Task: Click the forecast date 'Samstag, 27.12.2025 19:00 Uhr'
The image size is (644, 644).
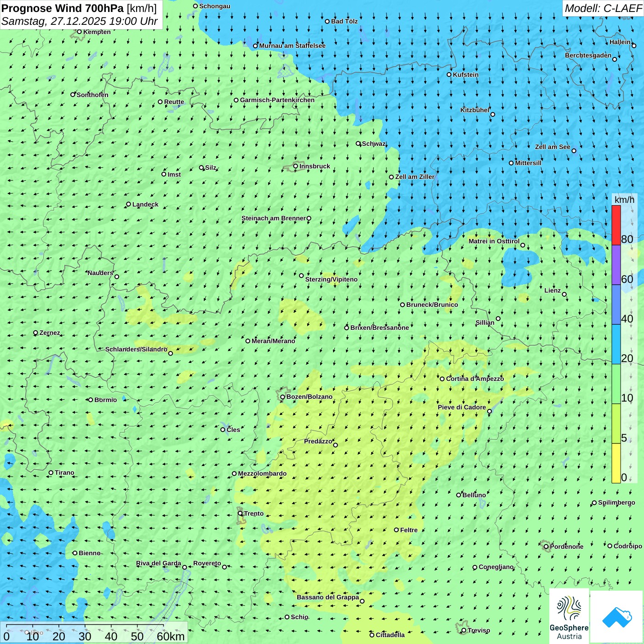Action: click(x=79, y=21)
